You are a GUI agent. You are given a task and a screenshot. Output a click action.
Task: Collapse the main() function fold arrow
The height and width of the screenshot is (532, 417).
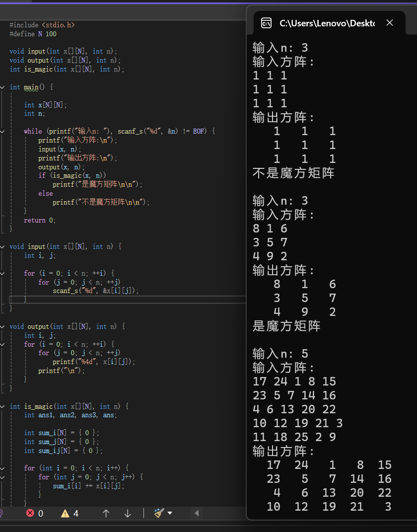coord(2,87)
